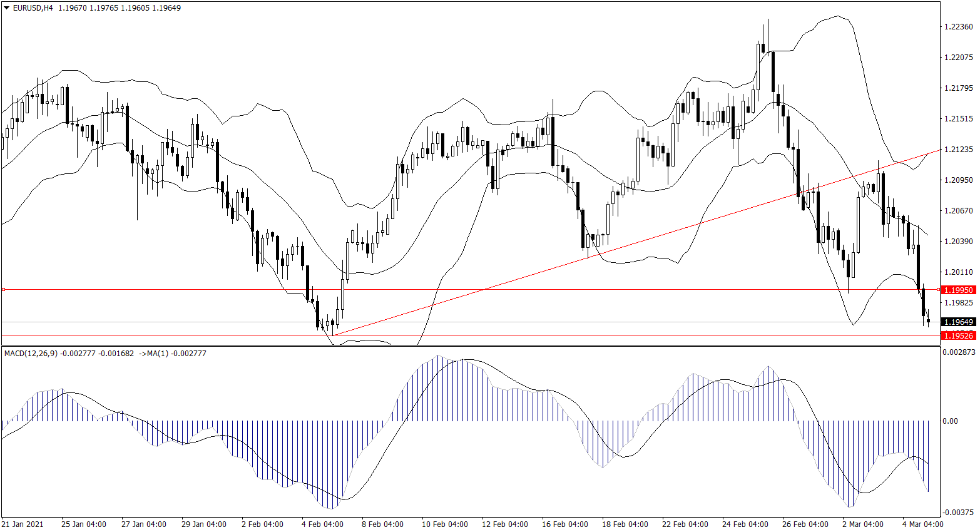Click the 1.20950 price axis label
The image size is (980, 532).
click(x=958, y=180)
